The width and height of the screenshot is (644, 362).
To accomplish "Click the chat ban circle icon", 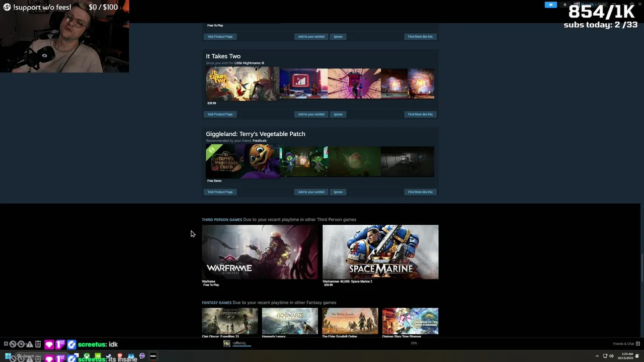I will (x=13, y=344).
